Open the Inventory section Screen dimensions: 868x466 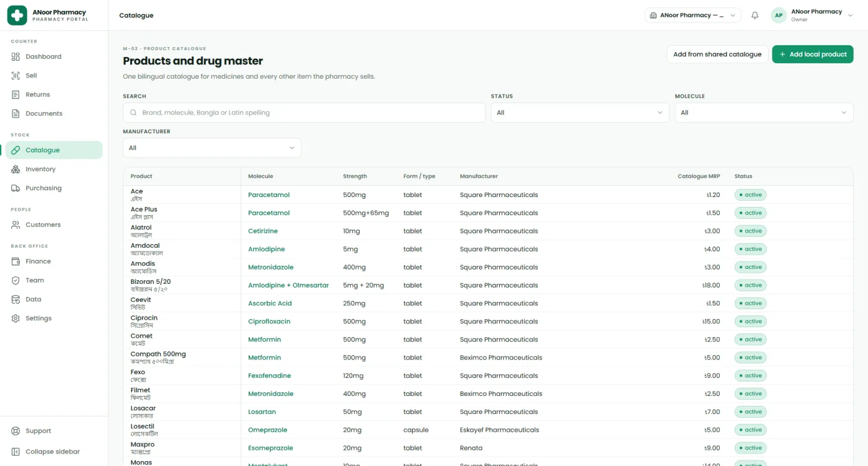click(54, 169)
